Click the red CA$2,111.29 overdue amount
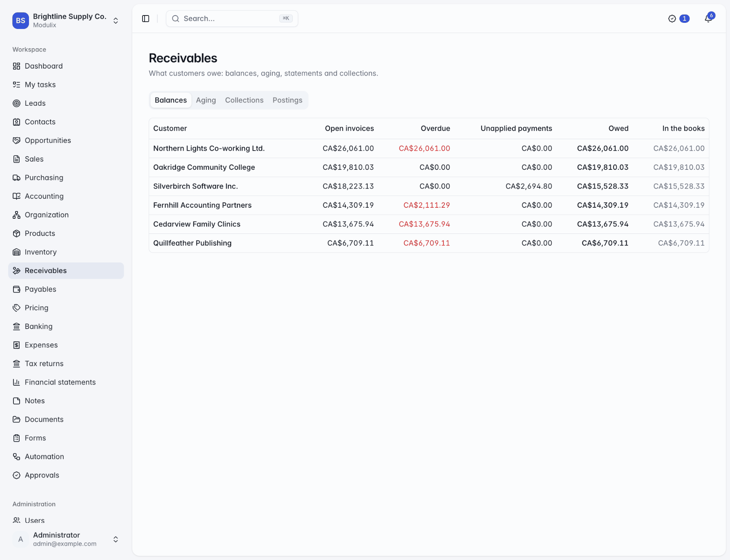The width and height of the screenshot is (730, 560). point(427,205)
